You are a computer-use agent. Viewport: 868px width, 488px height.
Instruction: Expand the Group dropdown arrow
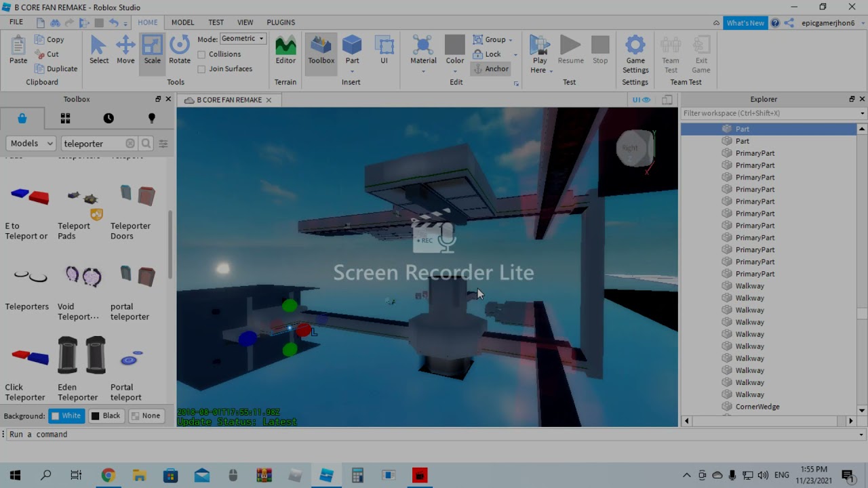[511, 40]
